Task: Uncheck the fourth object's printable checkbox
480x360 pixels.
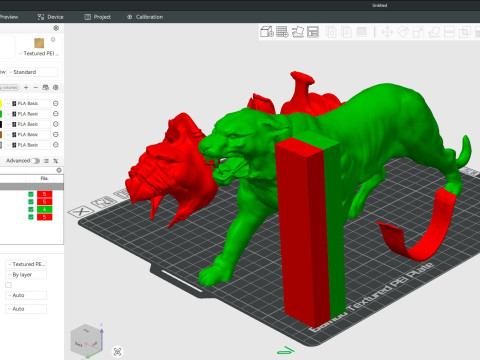Action: 31,217
